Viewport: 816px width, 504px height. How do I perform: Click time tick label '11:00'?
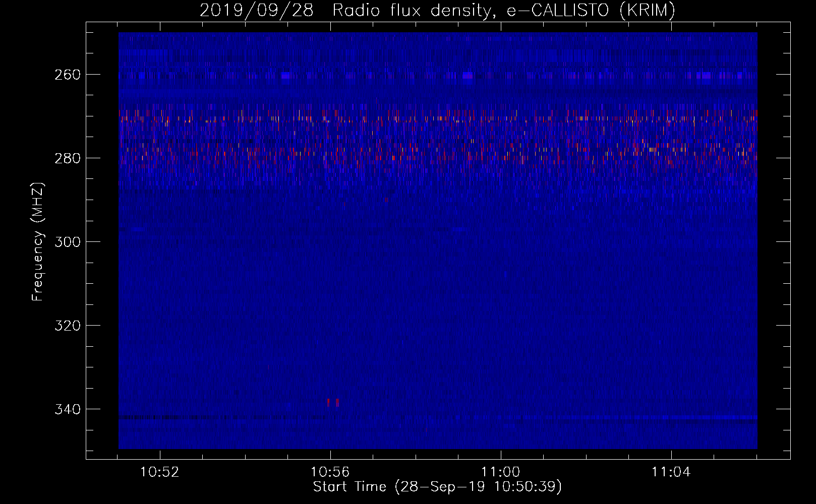[501, 472]
